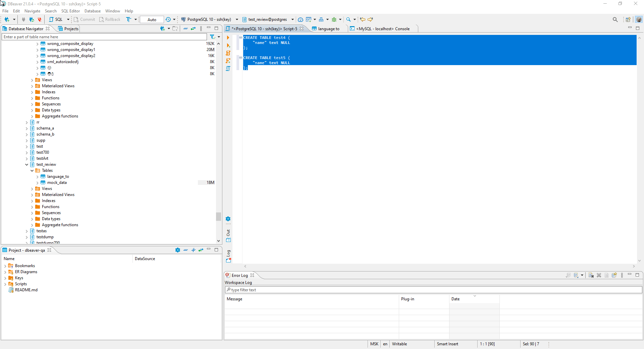Collapse the test_review database node

[x=26, y=164]
